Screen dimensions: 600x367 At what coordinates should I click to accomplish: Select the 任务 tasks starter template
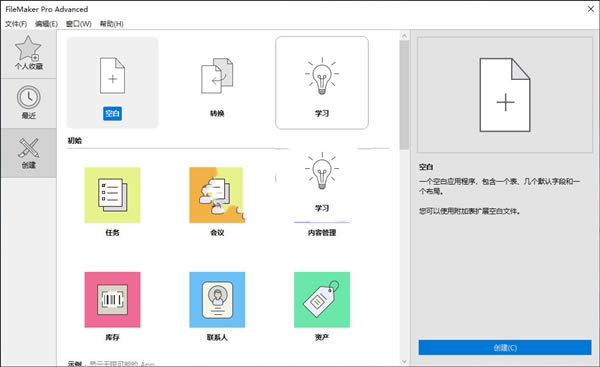112,195
